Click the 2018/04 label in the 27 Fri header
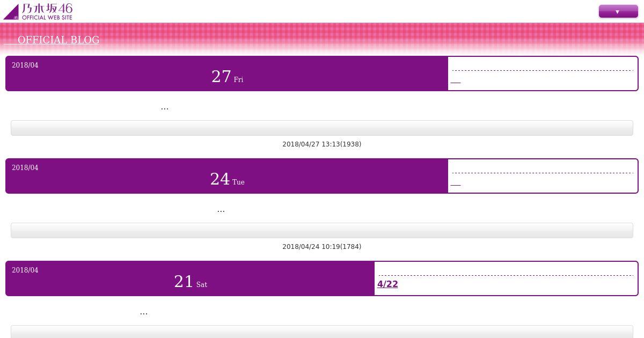The image size is (644, 338). coord(25,65)
